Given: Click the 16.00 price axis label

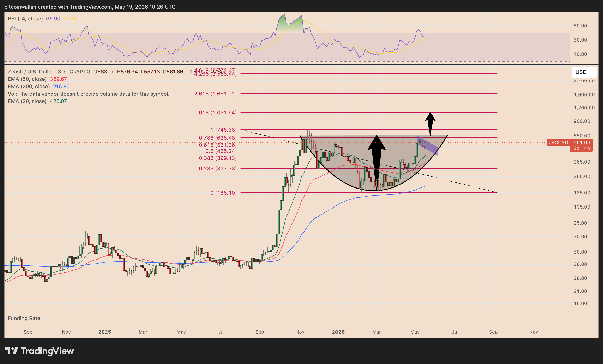Looking at the screenshot, I should point(580,303).
